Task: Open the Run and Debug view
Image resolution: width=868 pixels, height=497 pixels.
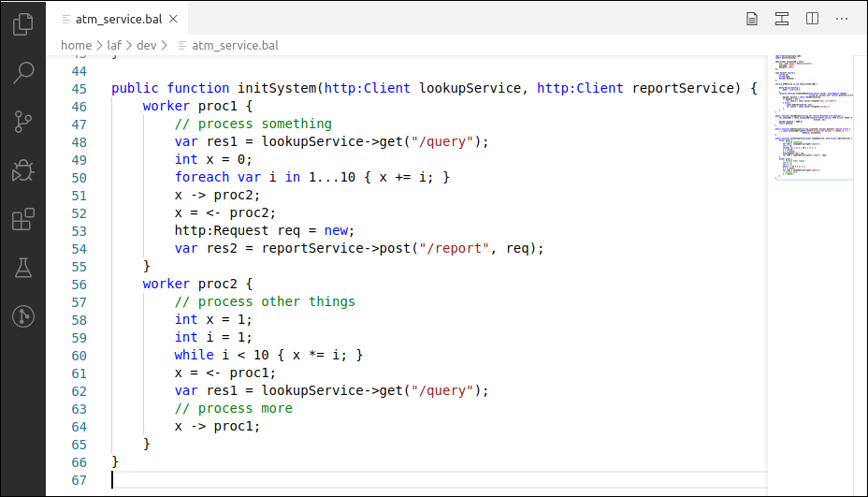Action: [x=22, y=170]
